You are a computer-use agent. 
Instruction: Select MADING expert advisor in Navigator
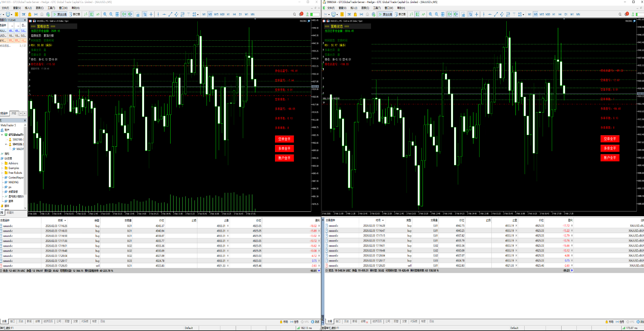tap(14, 182)
